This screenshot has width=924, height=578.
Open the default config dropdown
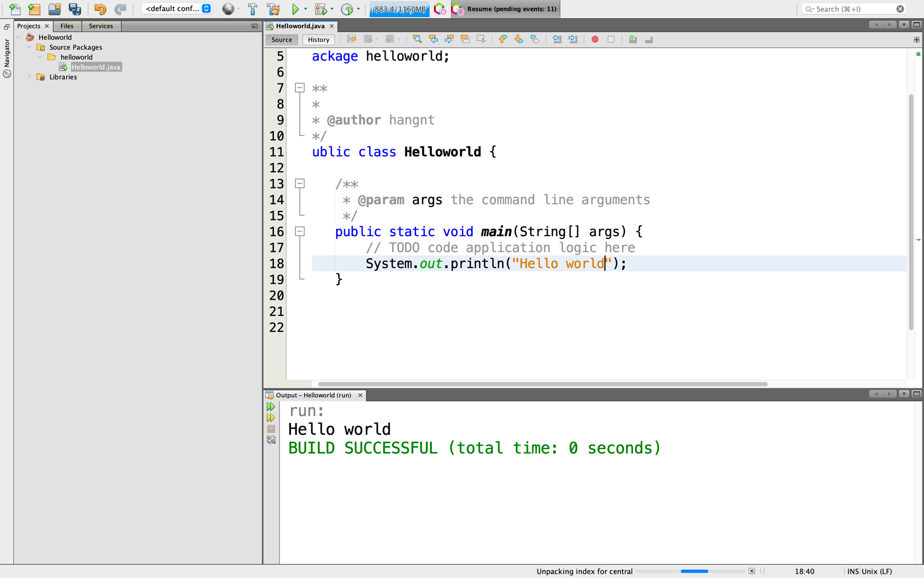point(177,9)
